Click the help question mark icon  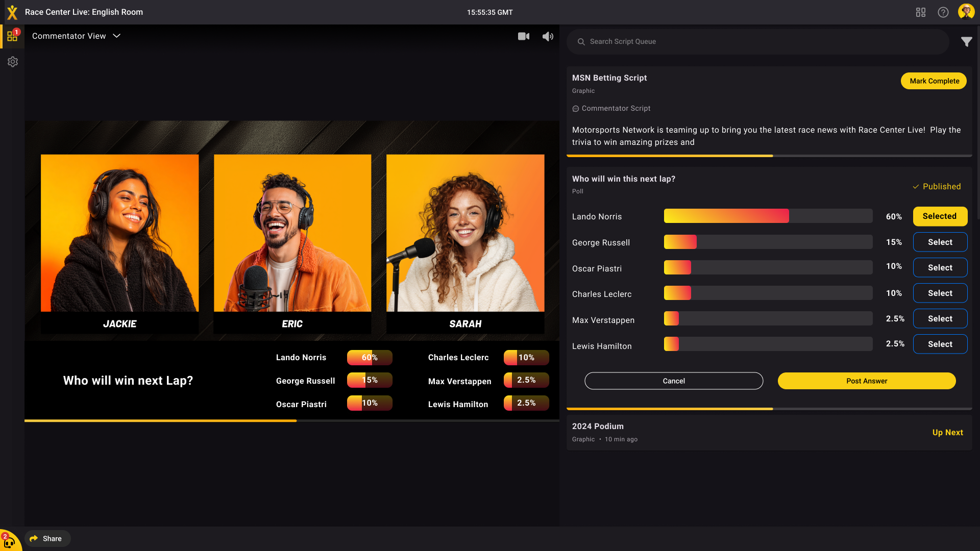pyautogui.click(x=943, y=12)
